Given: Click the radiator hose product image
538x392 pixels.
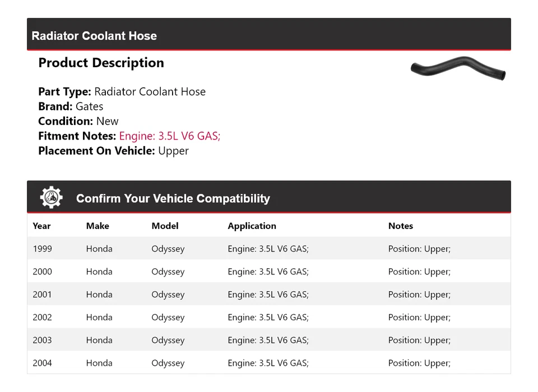Looking at the screenshot, I should point(457,68).
